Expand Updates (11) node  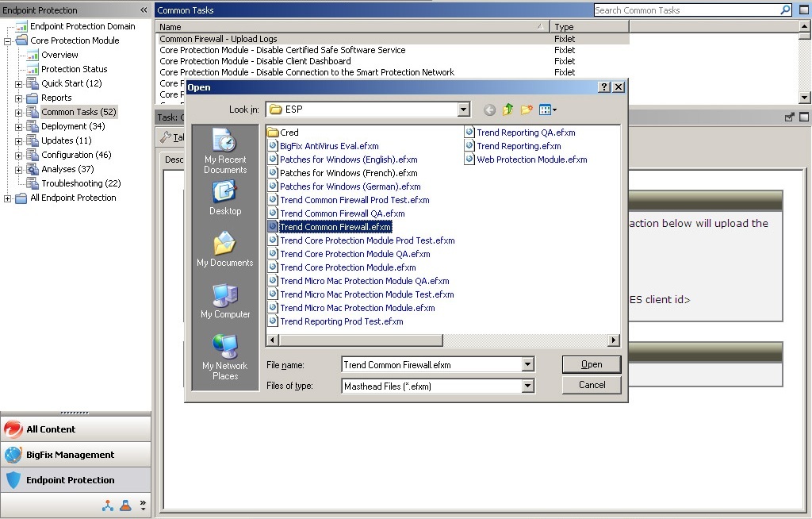pyautogui.click(x=19, y=141)
